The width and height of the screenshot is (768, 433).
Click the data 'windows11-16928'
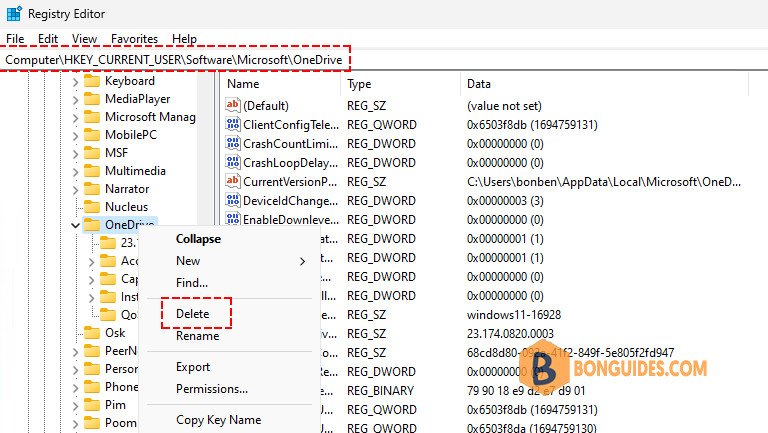(x=514, y=315)
